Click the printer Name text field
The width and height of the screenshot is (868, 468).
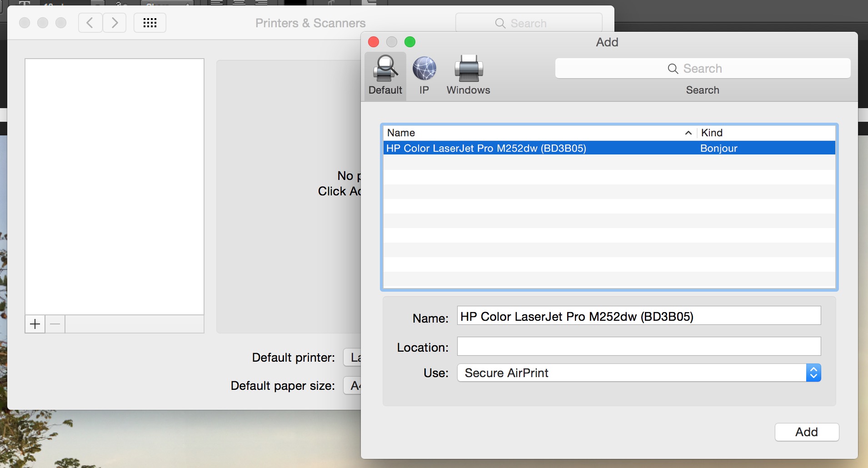(639, 316)
